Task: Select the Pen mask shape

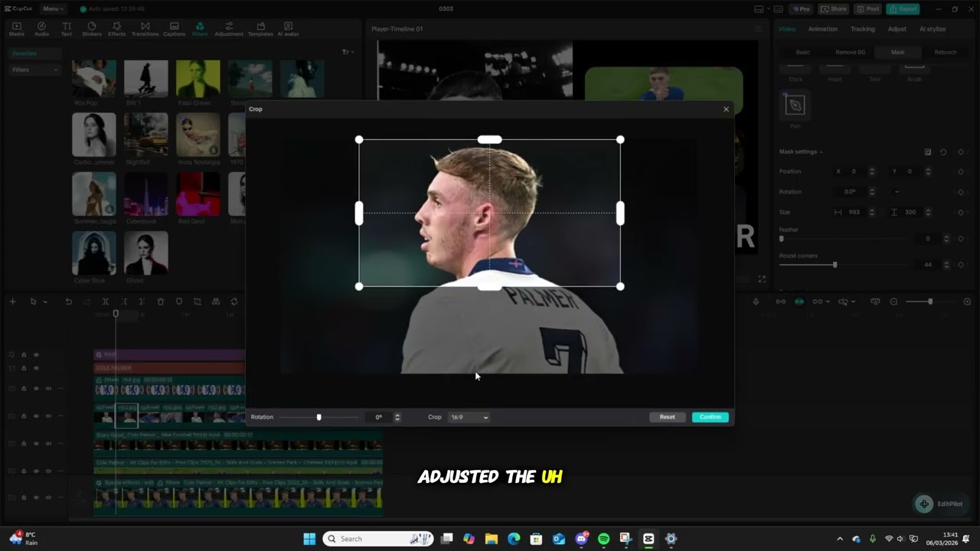Action: tap(795, 106)
